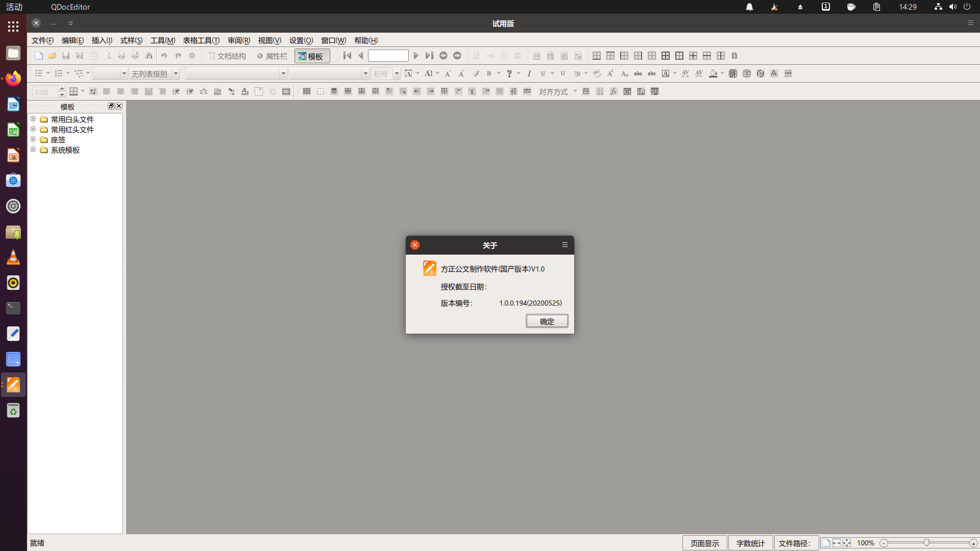This screenshot has height=551, width=980.
Task: Open the bullet list style arrow
Action: pos(48,73)
